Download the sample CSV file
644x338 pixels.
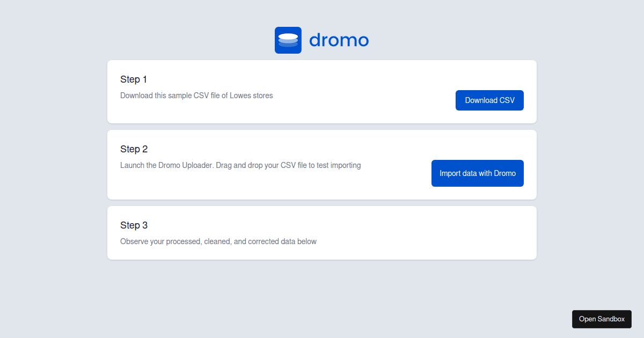click(x=489, y=100)
